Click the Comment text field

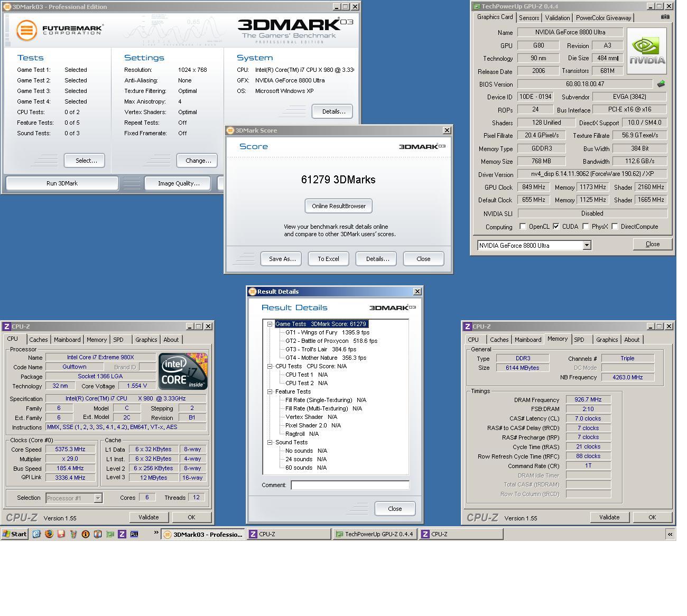[350, 485]
